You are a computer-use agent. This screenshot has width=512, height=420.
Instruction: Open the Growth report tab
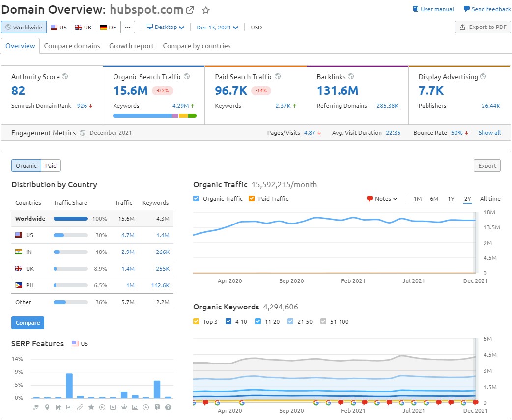click(132, 46)
